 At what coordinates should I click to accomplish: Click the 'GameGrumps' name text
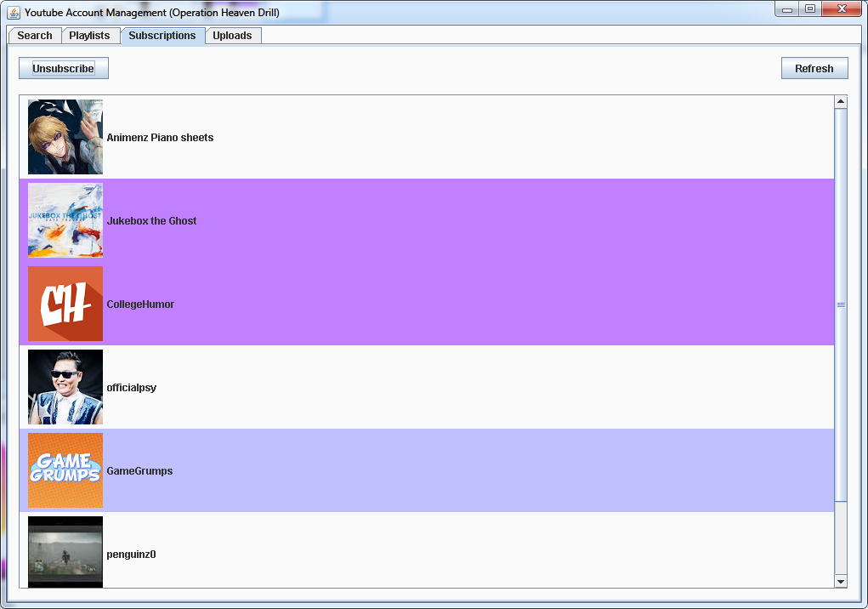click(x=139, y=471)
